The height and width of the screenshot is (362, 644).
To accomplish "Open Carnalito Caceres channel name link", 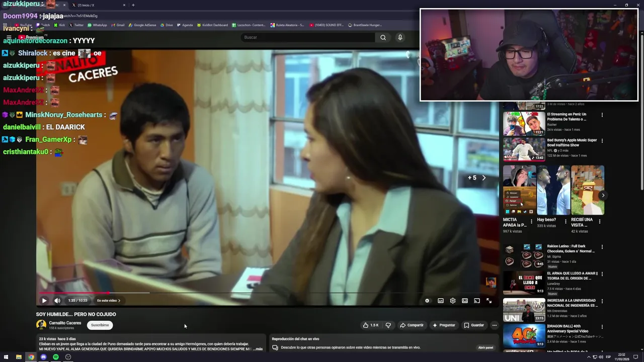I will (x=65, y=323).
